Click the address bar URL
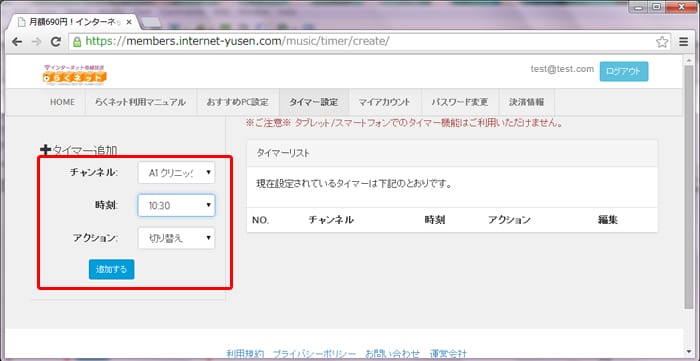 point(237,41)
